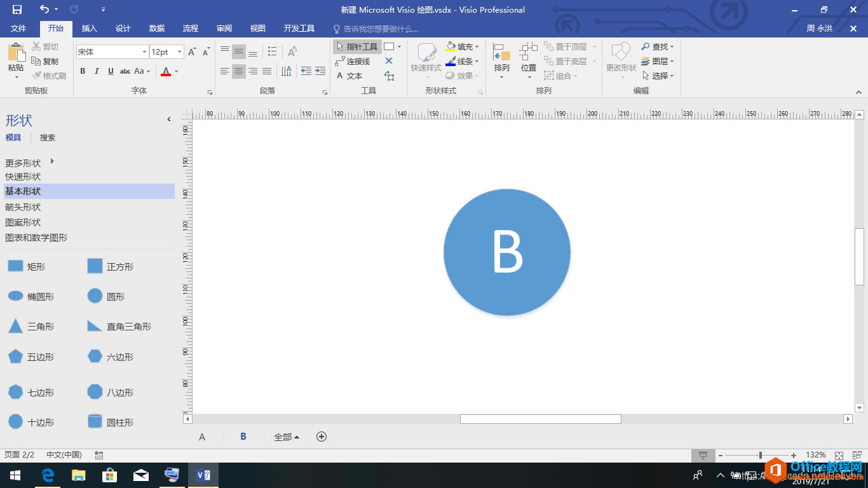Switch to the 插入 (Insert) ribbon tab

tap(89, 28)
